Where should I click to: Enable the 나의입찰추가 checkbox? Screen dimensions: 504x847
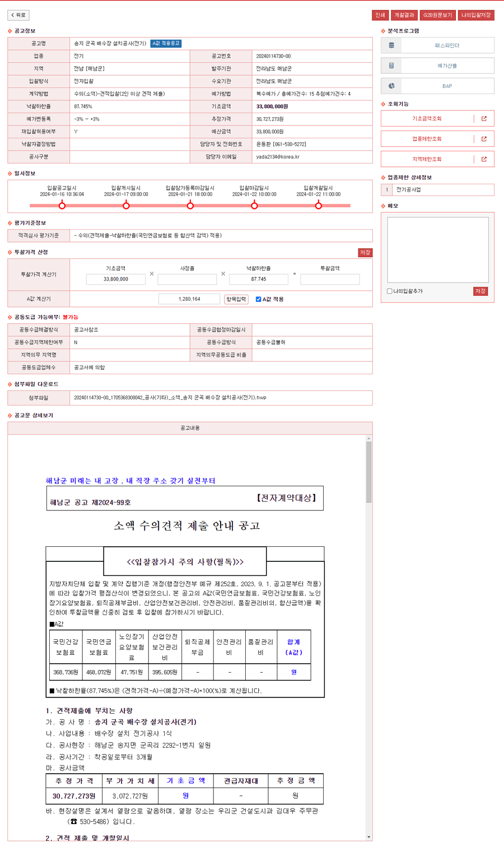(390, 291)
